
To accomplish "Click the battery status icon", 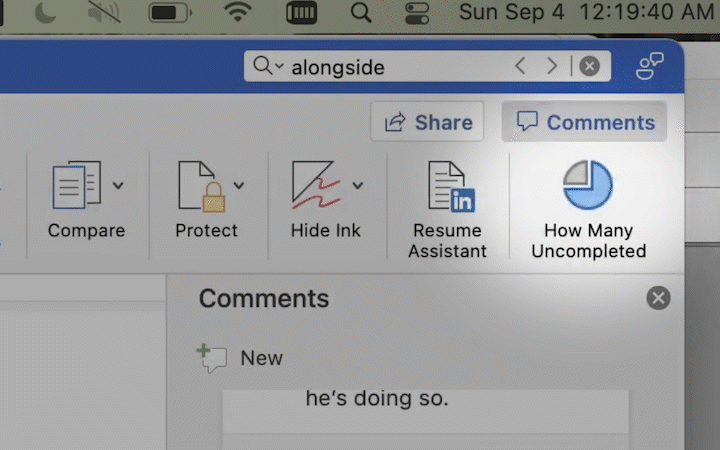I will point(170,12).
